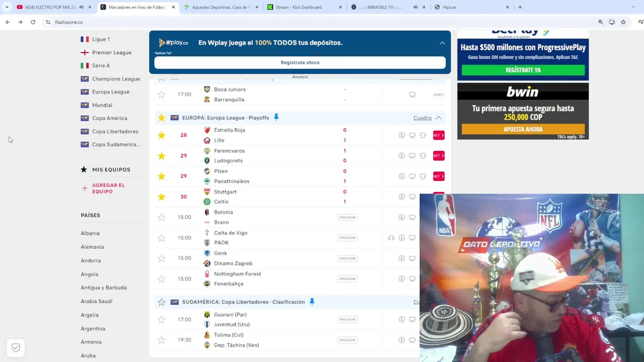
Task: Star the Guaraní vs Juventud match
Action: click(161, 320)
